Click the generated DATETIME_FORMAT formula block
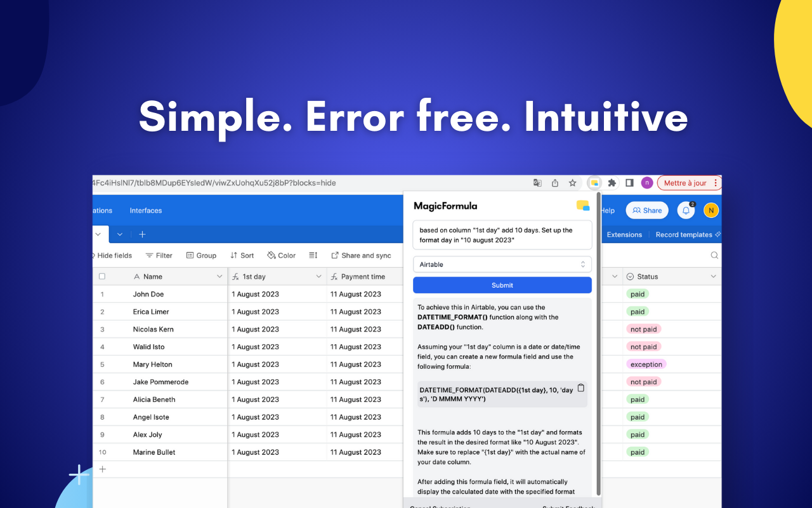The image size is (812, 508). tap(502, 394)
